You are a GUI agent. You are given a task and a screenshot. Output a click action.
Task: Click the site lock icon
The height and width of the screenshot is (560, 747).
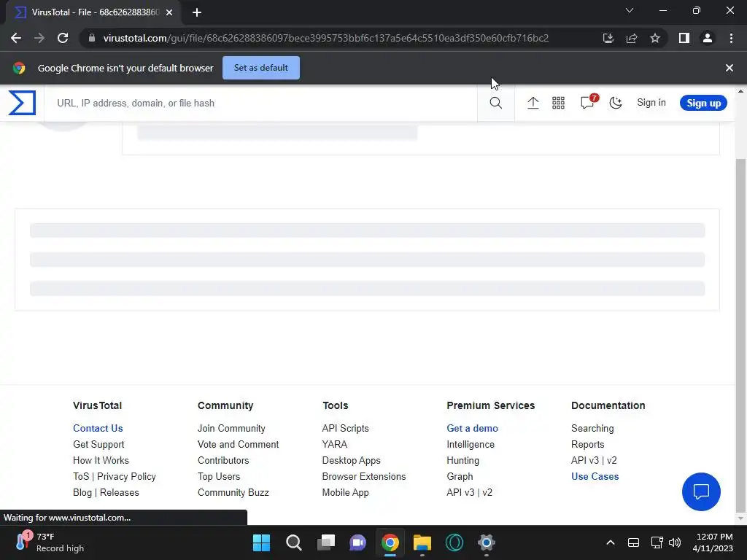(x=91, y=38)
